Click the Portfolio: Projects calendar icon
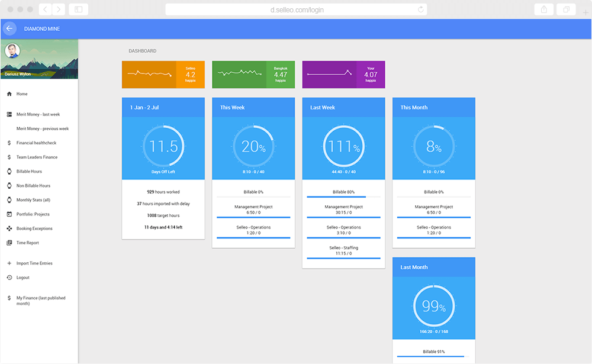Image resolution: width=592 pixels, height=364 pixels. [9, 214]
